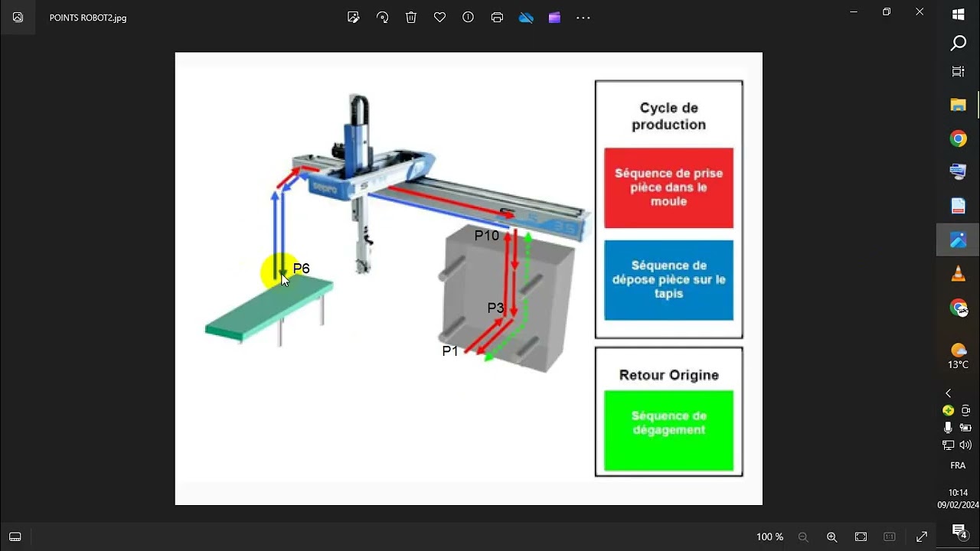Image resolution: width=980 pixels, height=551 pixels.
Task: Open network settings from the tray icon
Action: coord(949,445)
